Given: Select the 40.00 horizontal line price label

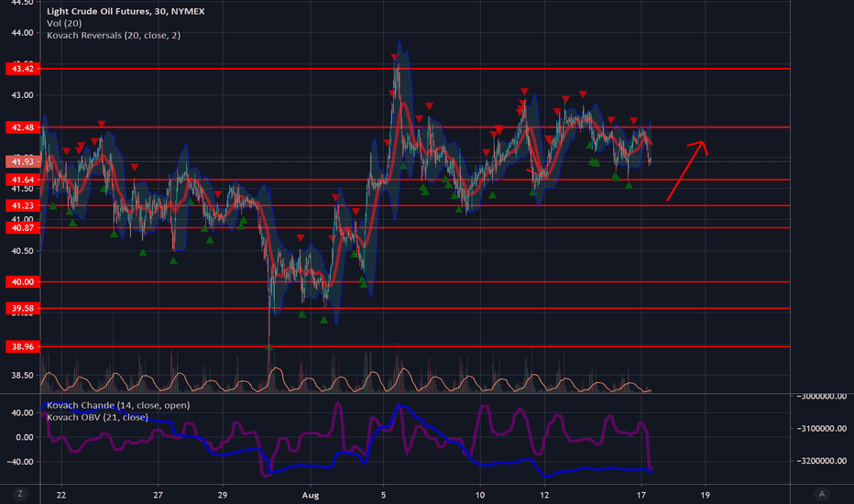Looking at the screenshot, I should point(23,281).
